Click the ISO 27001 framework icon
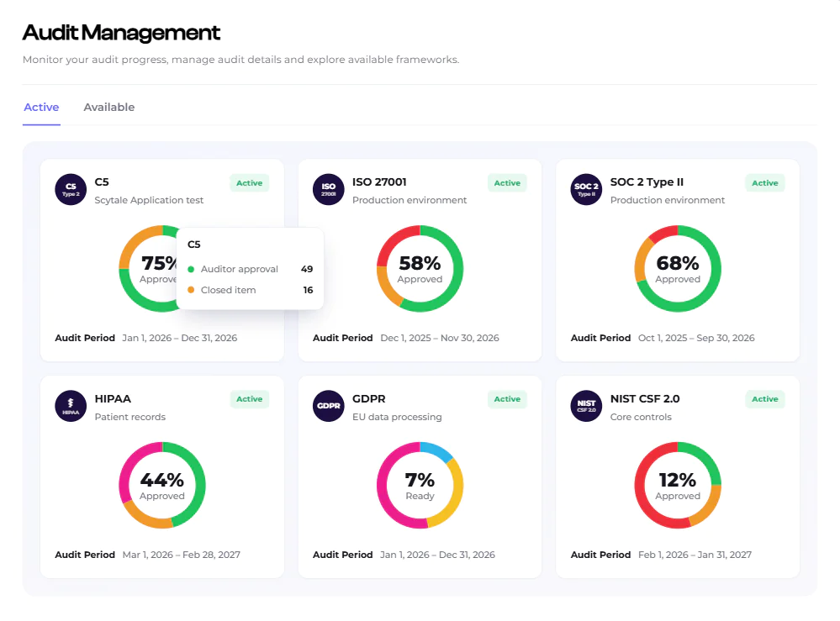This screenshot has height=621, width=840. click(329, 190)
